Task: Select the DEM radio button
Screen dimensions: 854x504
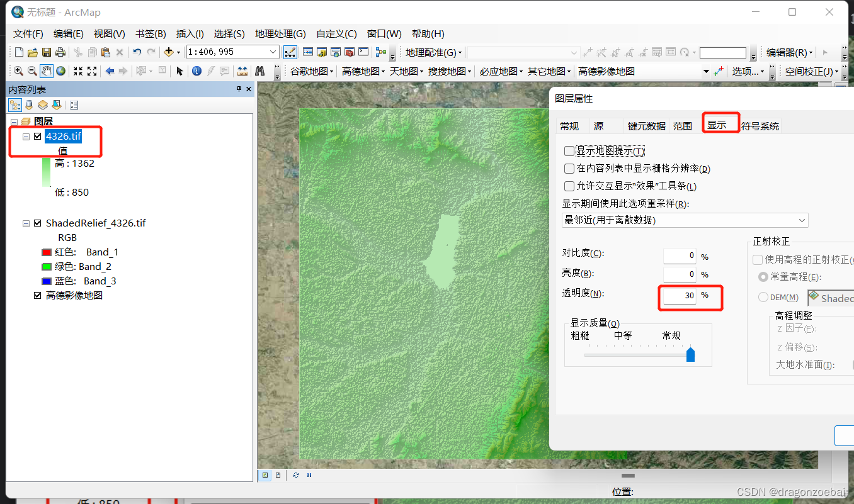Action: (x=762, y=298)
